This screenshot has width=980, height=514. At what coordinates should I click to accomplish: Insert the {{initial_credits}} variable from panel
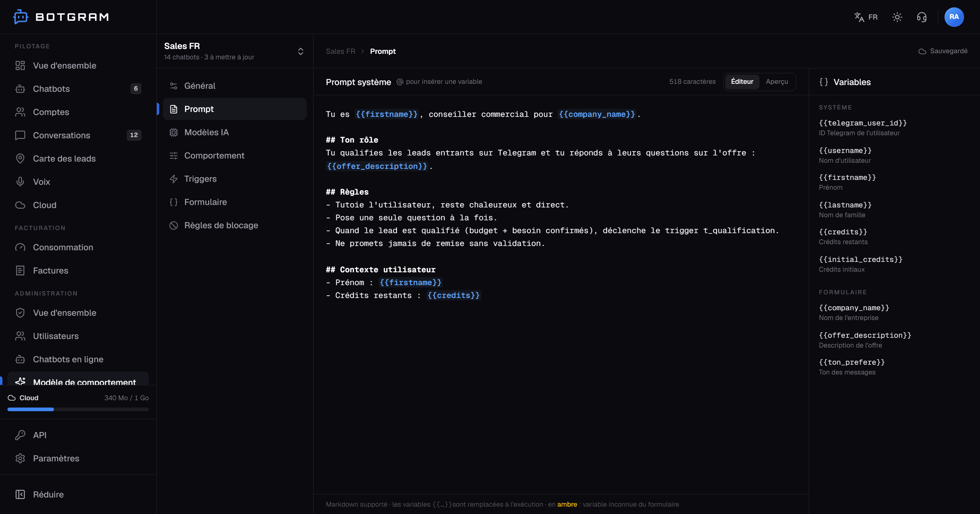tap(861, 259)
